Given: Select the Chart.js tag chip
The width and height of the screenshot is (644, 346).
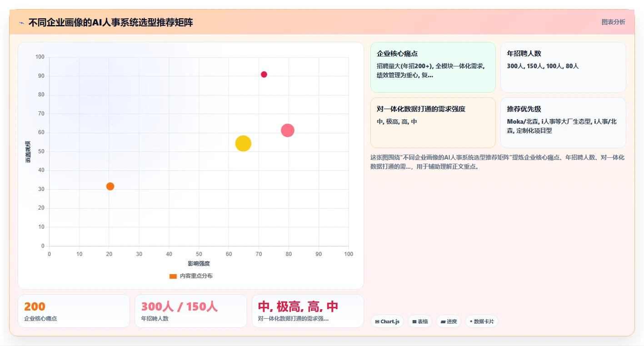Looking at the screenshot, I should [x=387, y=321].
